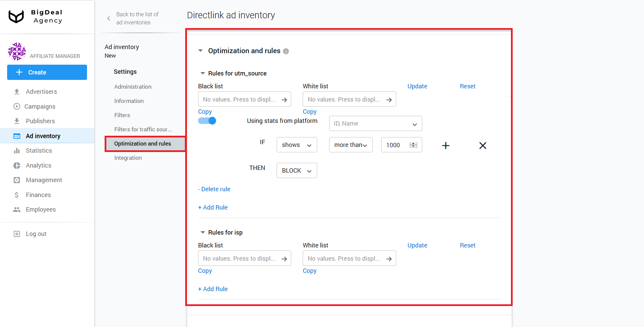Open the shows condition dropdown
Screen dimensions: 644x327
point(296,145)
